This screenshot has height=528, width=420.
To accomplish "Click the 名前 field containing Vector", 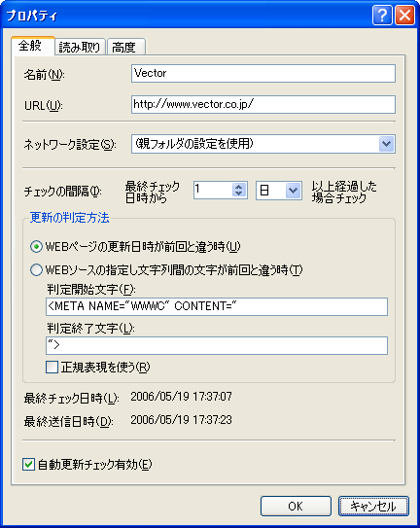I will point(263,73).
